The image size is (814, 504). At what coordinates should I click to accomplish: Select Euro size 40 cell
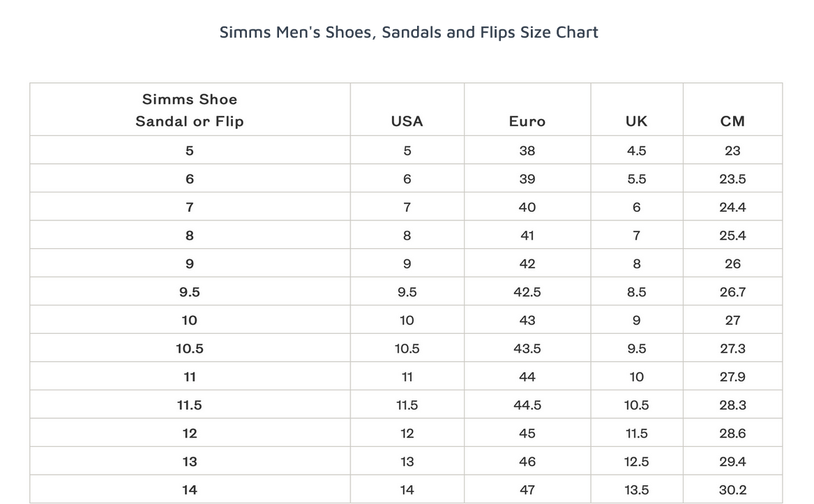tap(527, 207)
